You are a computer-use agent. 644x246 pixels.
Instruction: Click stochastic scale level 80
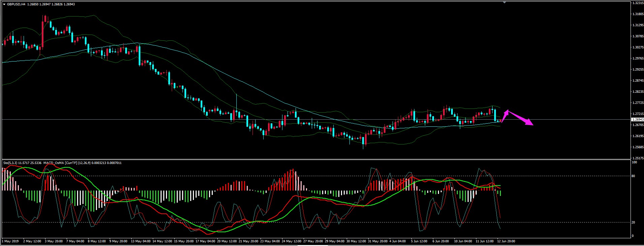(x=634, y=176)
